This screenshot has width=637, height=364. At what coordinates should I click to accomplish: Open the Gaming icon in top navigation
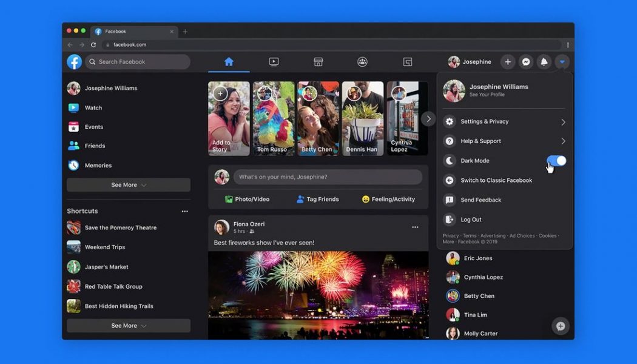tap(407, 61)
